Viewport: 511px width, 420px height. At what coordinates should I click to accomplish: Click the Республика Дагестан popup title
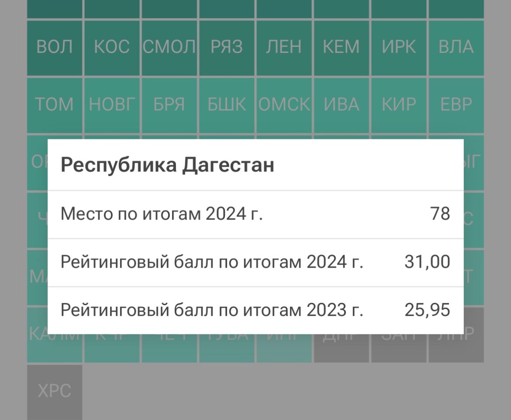[x=168, y=165]
